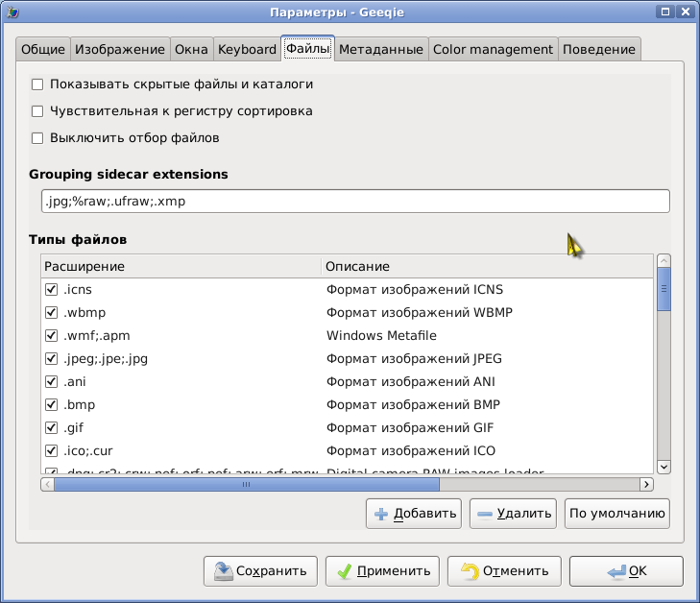Click the По умолчанию button

tap(617, 514)
